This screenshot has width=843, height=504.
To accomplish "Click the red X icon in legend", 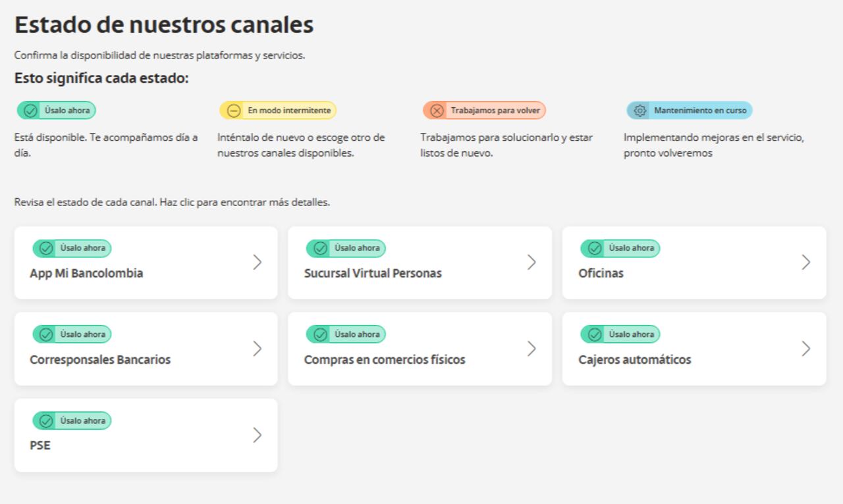I will (437, 111).
